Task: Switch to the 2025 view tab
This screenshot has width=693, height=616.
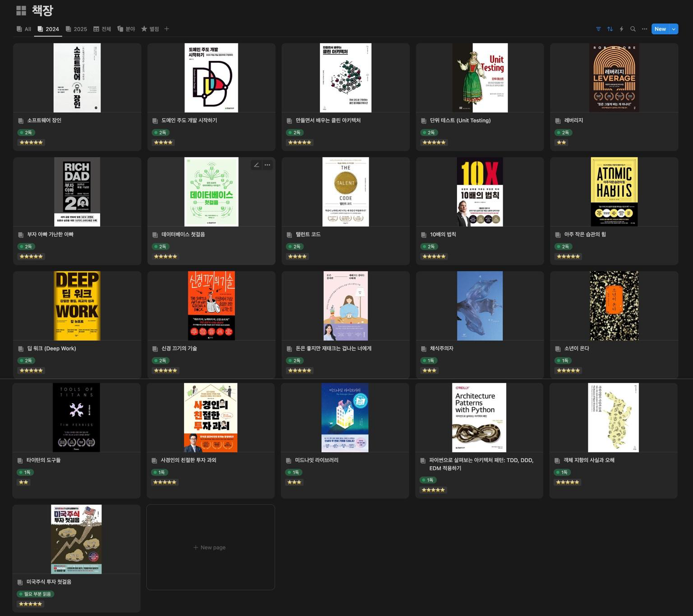Action: (x=76, y=29)
